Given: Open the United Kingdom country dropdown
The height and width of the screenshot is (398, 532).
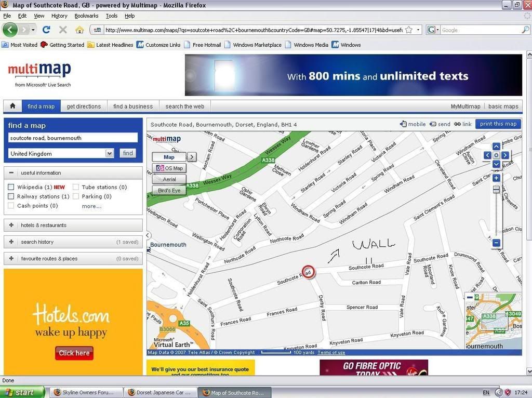Looking at the screenshot, I should (x=109, y=153).
